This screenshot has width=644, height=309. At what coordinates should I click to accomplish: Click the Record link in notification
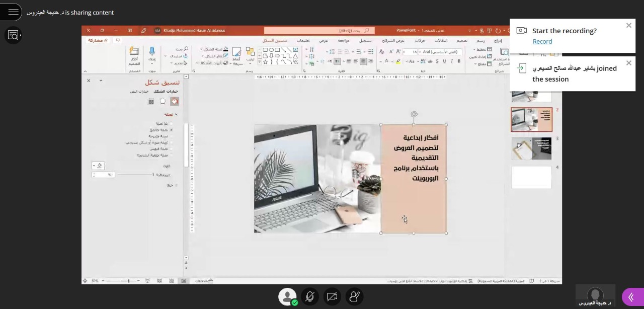(x=542, y=41)
